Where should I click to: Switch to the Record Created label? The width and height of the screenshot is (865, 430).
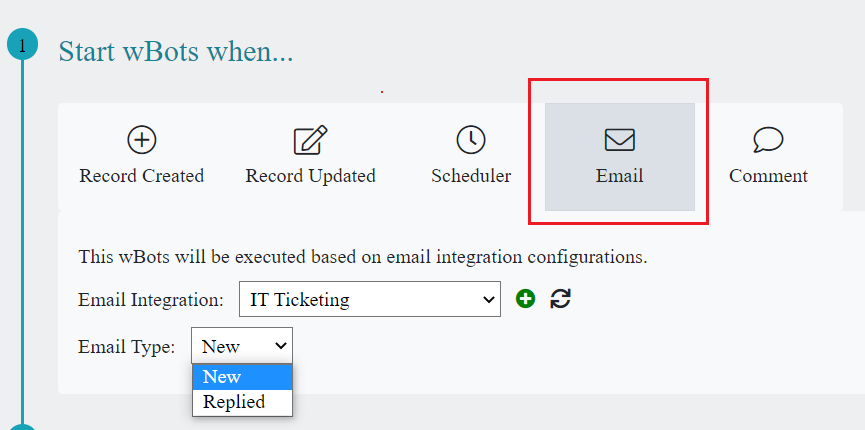pos(142,176)
